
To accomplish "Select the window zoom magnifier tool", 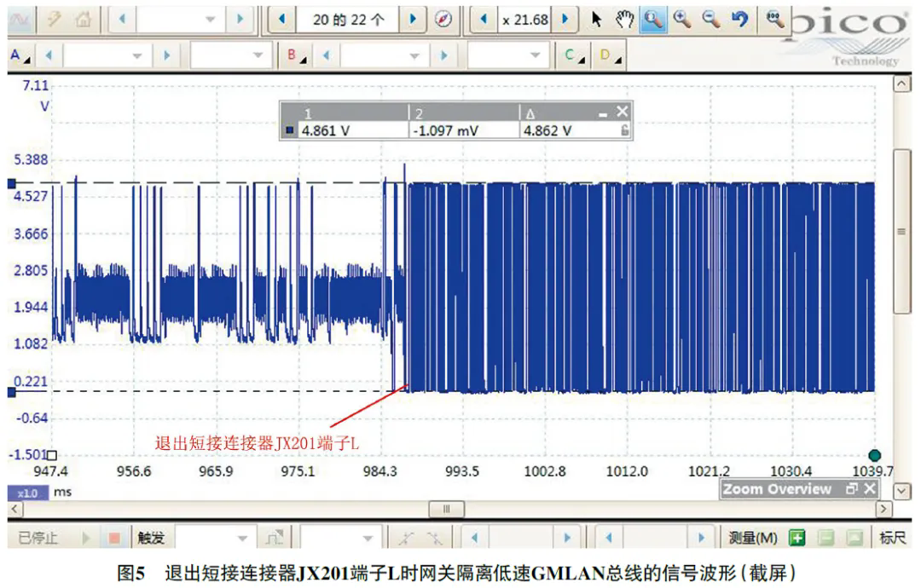I will (x=652, y=20).
